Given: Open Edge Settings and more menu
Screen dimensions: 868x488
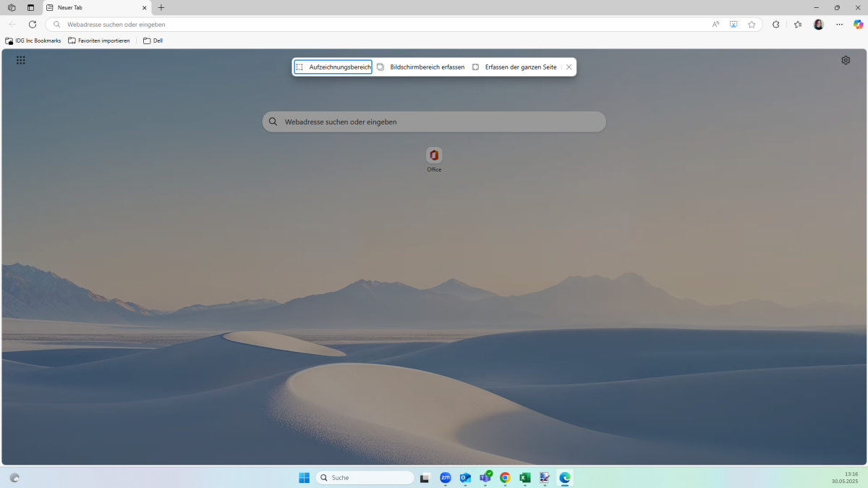Looking at the screenshot, I should 839,24.
